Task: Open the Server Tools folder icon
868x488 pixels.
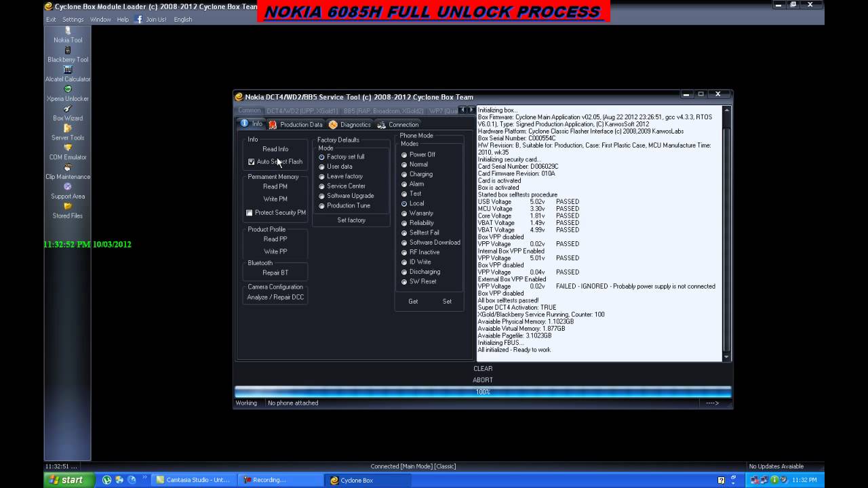Action: pyautogui.click(x=68, y=129)
